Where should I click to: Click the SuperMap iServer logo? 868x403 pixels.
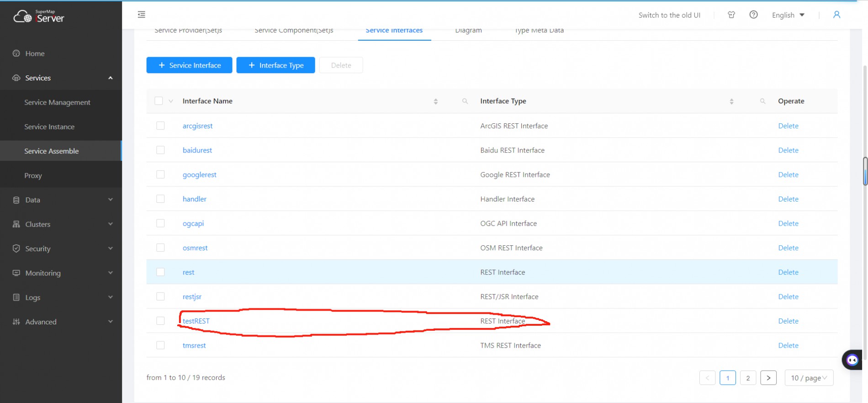(x=39, y=16)
